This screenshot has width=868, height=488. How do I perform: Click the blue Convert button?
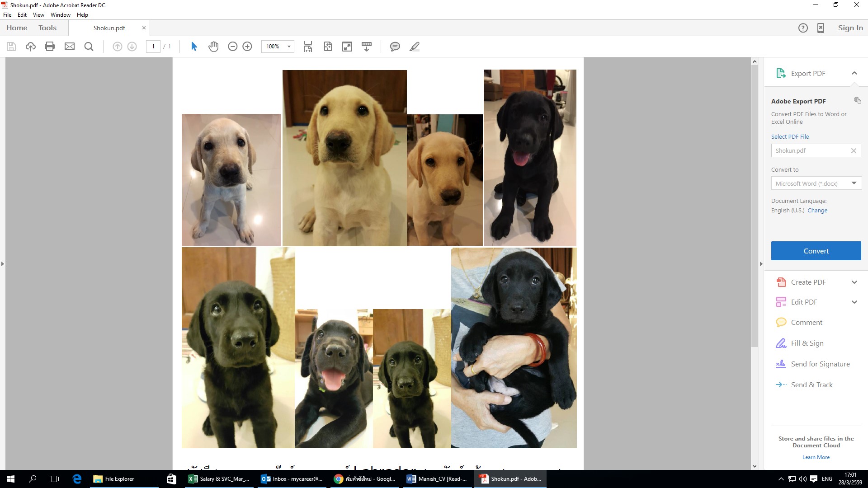pyautogui.click(x=816, y=251)
